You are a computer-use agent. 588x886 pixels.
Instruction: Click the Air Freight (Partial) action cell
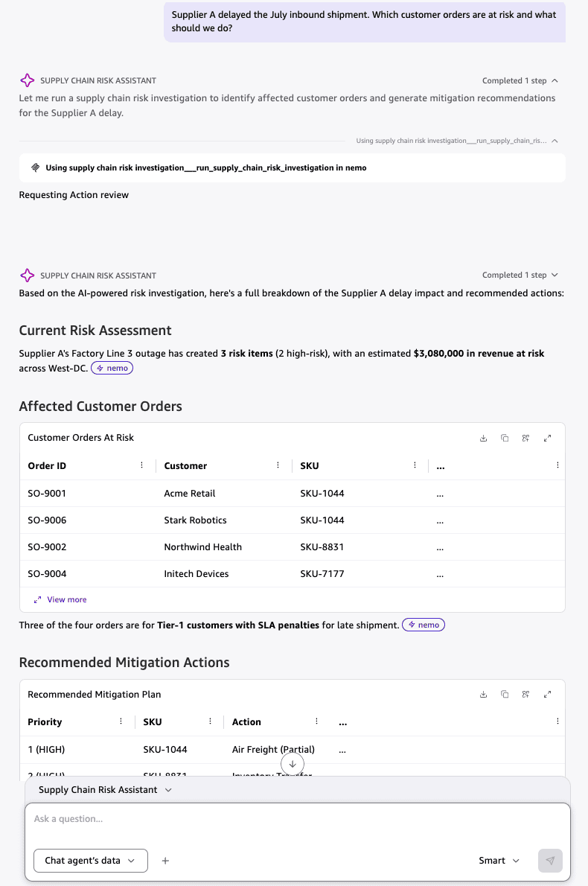[273, 749]
